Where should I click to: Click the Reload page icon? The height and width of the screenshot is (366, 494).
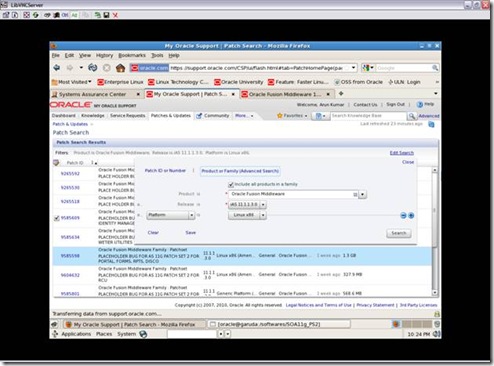(92, 68)
